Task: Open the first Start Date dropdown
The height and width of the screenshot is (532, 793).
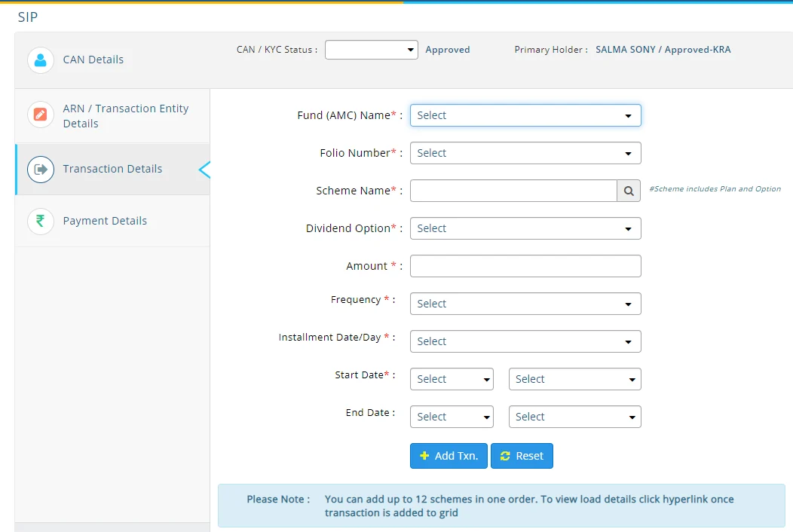Action: click(451, 379)
